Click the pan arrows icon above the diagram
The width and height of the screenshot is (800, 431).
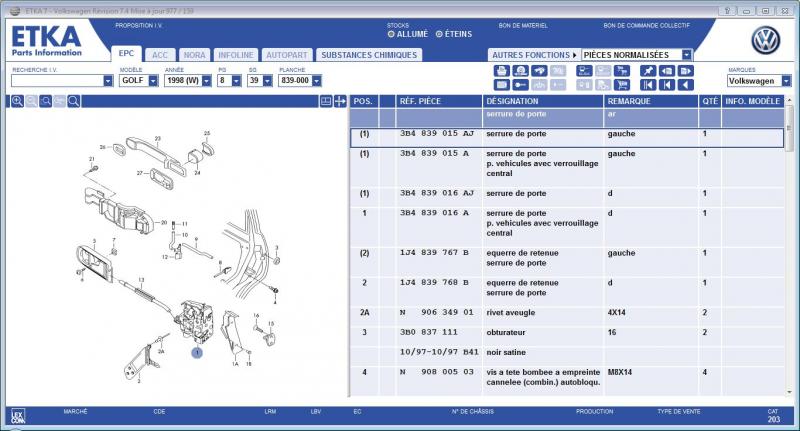340,101
